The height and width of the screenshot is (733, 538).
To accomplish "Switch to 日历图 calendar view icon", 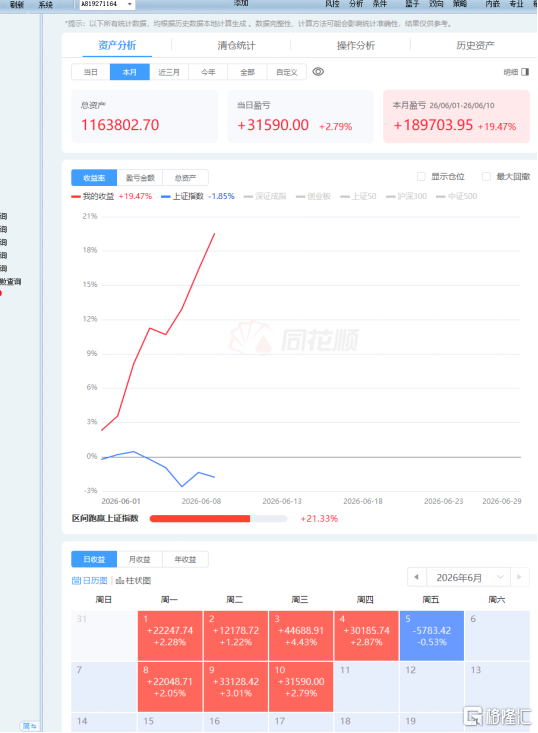I will [x=76, y=581].
